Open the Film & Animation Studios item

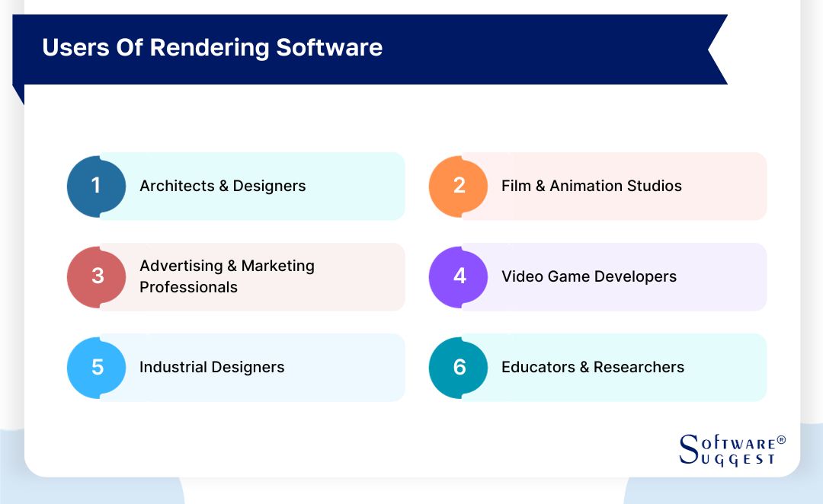tap(591, 186)
